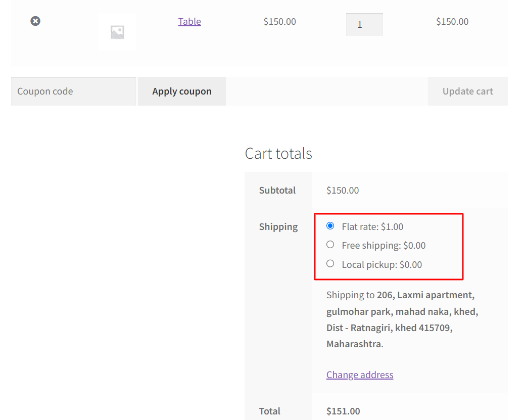This screenshot has height=420, width=525.
Task: Click the Cart totals heading
Action: (278, 153)
